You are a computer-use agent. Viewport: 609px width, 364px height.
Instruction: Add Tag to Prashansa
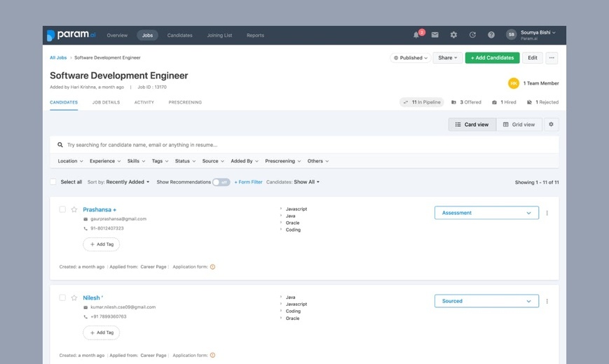coord(102,244)
